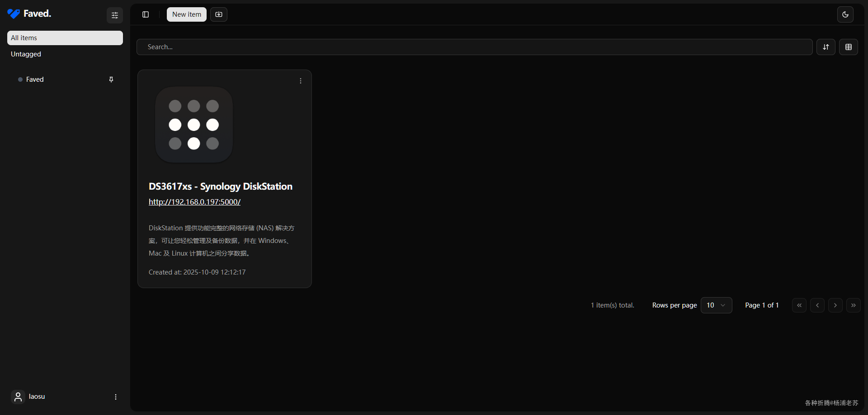Jump to the last page
The width and height of the screenshot is (868, 415).
854,305
